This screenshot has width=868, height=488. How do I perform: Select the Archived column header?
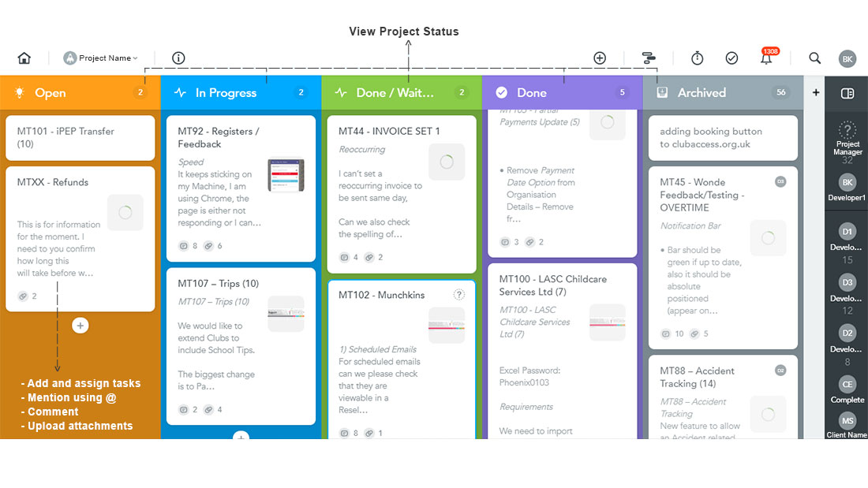tap(722, 92)
